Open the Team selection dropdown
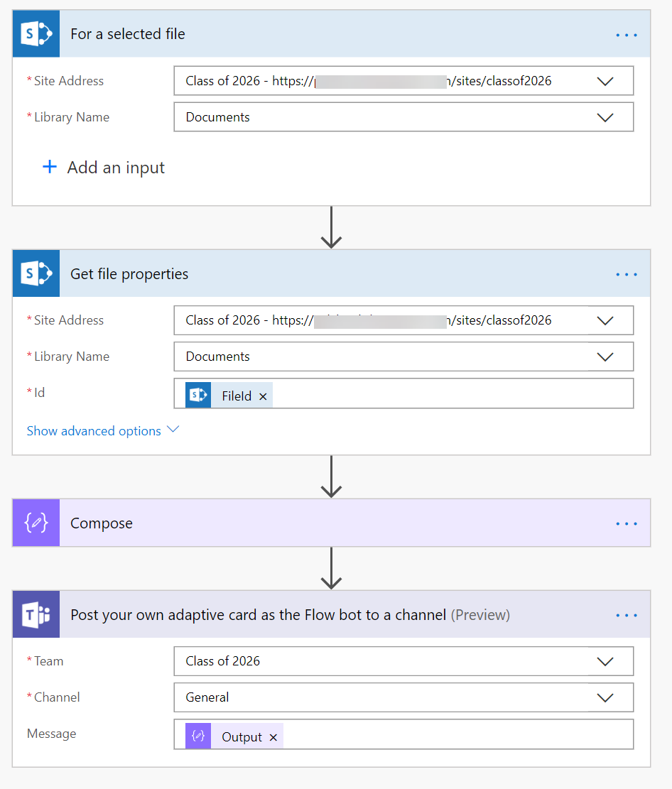This screenshot has width=672, height=789. (x=606, y=661)
